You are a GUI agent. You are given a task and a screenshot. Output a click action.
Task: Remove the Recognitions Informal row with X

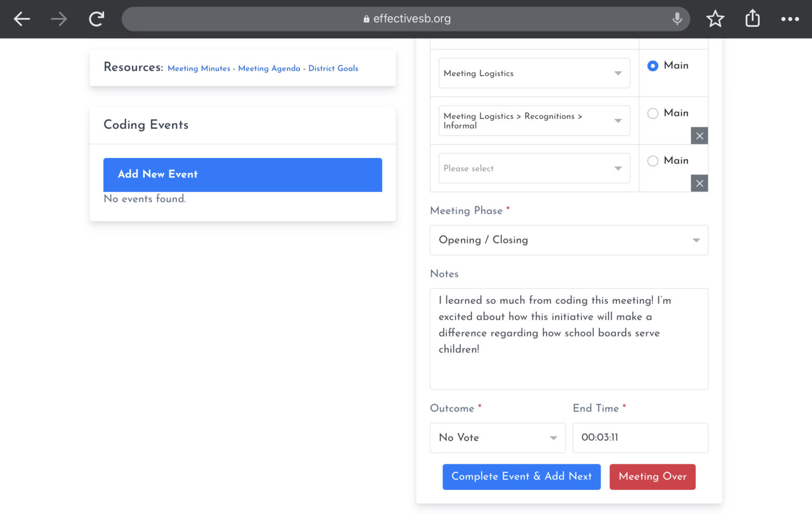pyautogui.click(x=699, y=136)
